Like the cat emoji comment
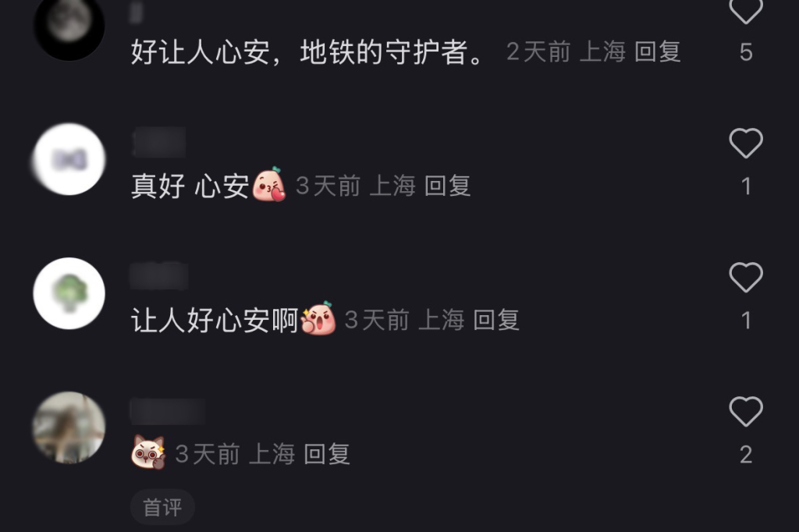 pos(745,411)
